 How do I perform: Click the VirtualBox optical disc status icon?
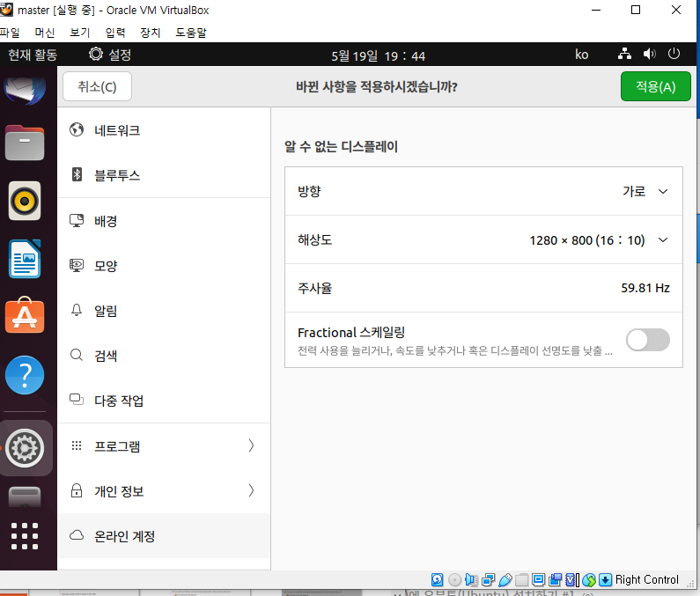tap(454, 580)
